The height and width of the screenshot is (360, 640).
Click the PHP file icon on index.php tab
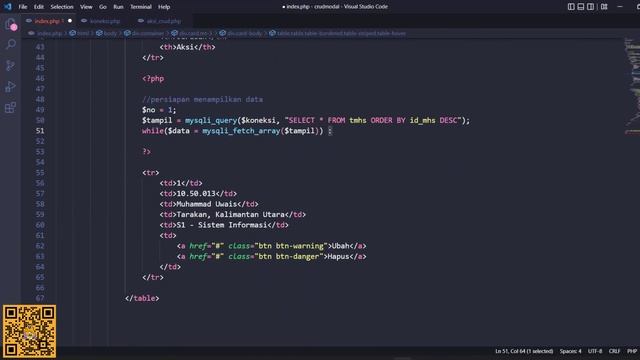29,21
